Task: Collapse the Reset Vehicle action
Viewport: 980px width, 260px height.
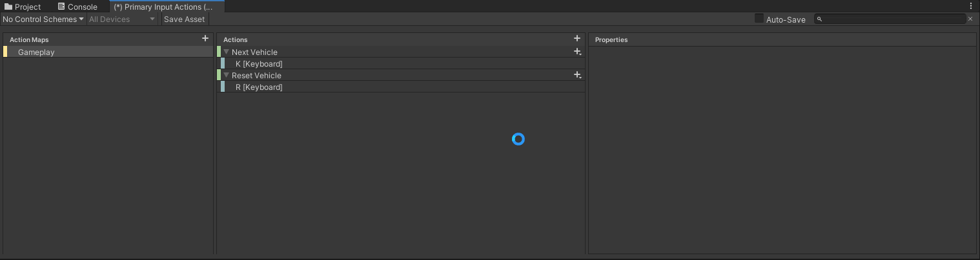Action: (x=227, y=75)
